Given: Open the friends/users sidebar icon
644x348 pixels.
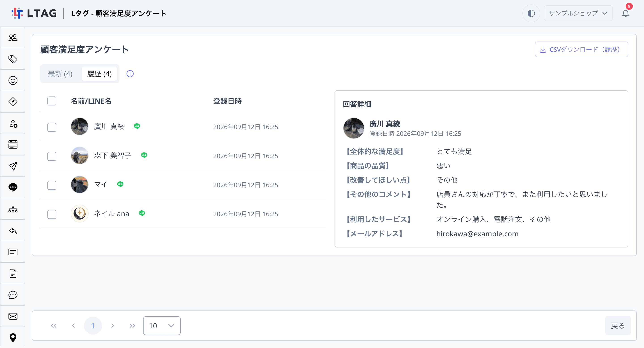Looking at the screenshot, I should pos(13,38).
